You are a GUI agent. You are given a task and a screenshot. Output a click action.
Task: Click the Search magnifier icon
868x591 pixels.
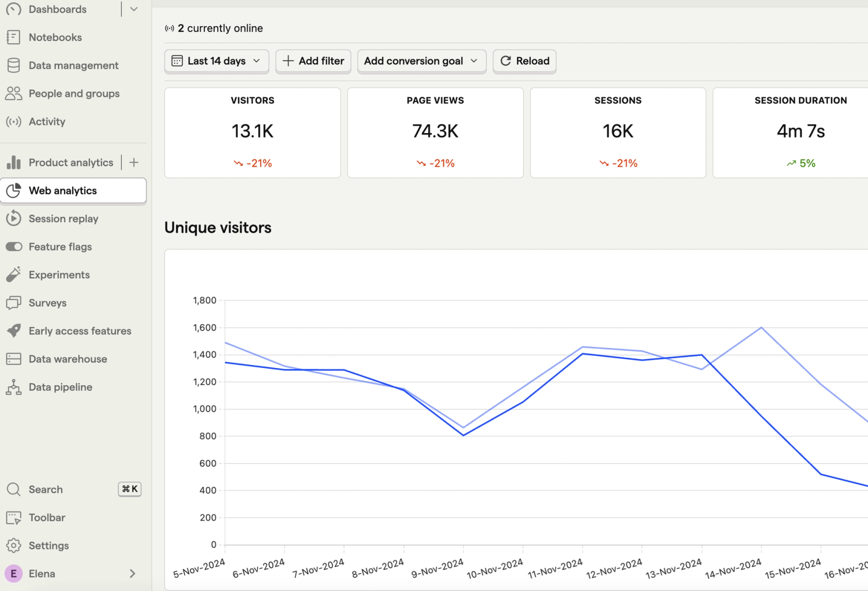point(14,489)
